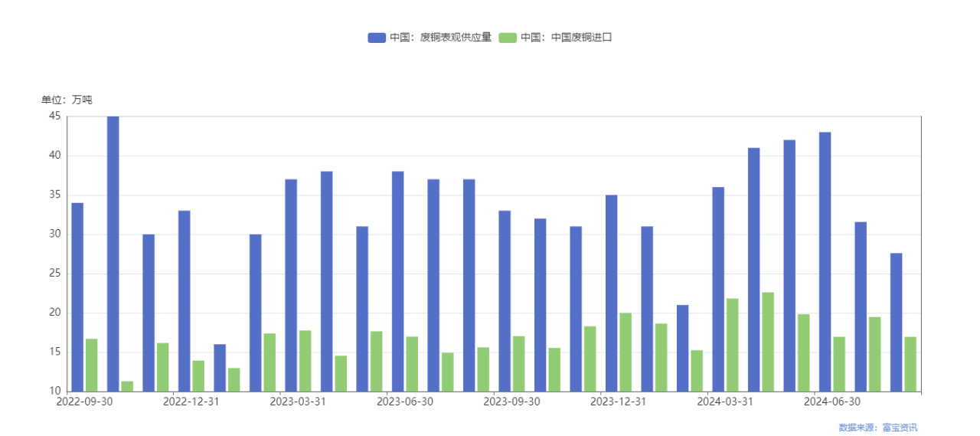Click the last green bar on the right
This screenshot has height=436, width=980.
(910, 364)
